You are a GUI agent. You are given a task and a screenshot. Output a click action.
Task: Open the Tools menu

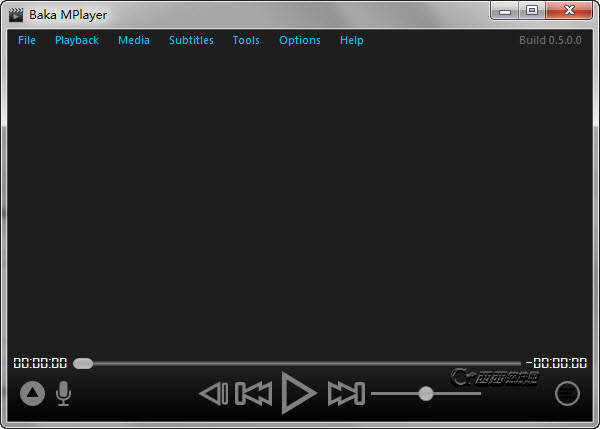click(x=246, y=40)
